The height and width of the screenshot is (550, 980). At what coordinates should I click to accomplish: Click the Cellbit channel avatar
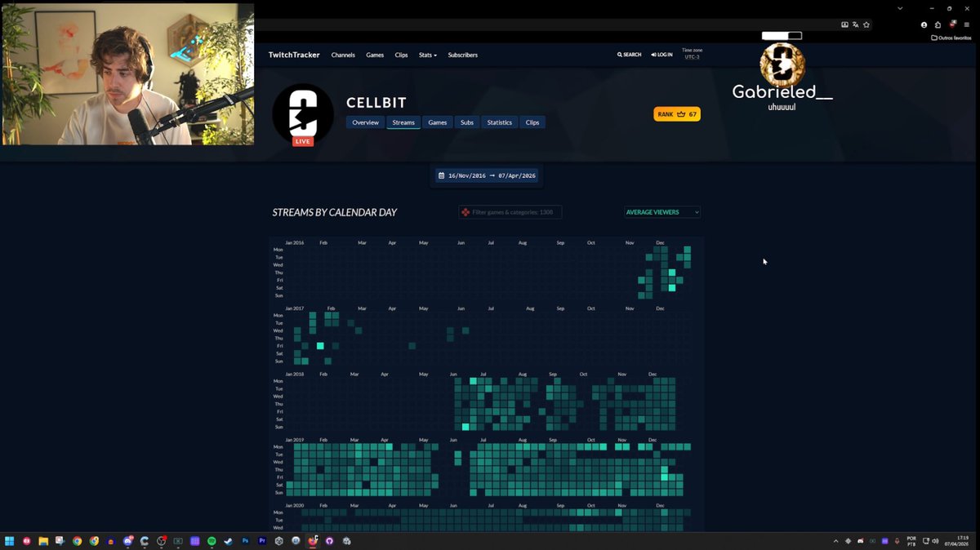(303, 113)
